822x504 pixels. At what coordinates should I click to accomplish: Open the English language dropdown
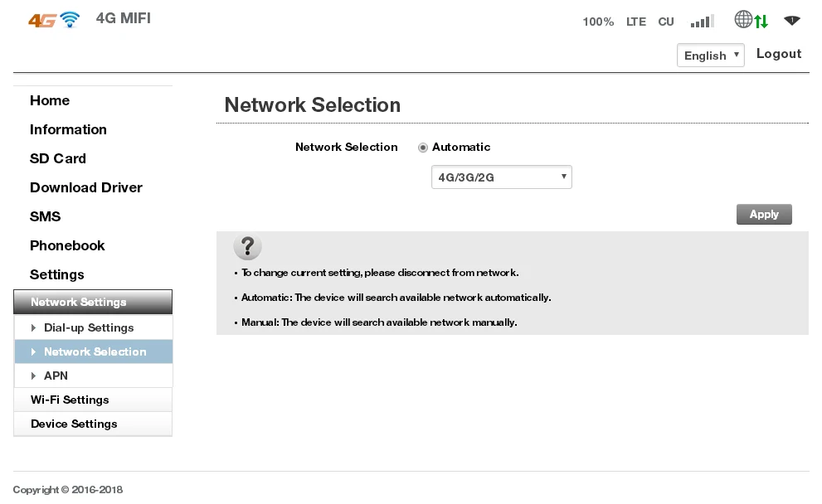click(x=711, y=56)
